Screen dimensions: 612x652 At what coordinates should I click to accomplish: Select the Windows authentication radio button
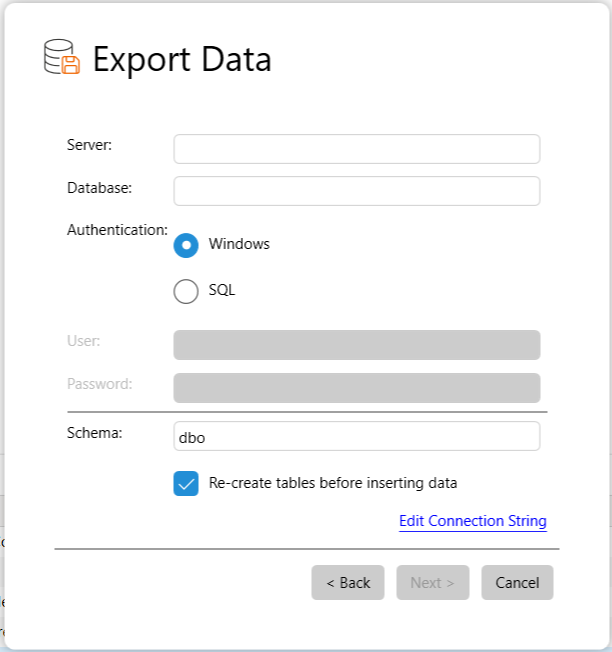coord(186,245)
